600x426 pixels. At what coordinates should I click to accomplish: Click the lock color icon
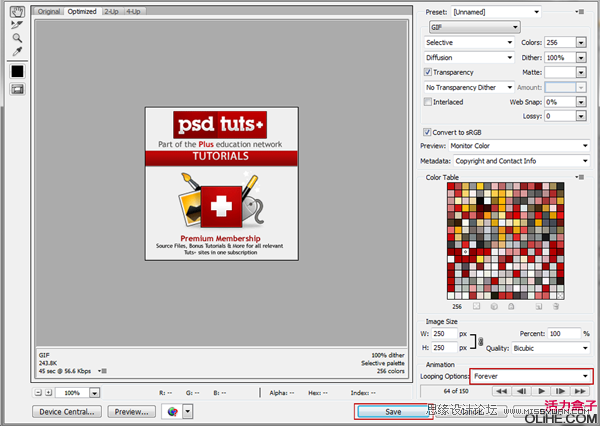[x=511, y=306]
